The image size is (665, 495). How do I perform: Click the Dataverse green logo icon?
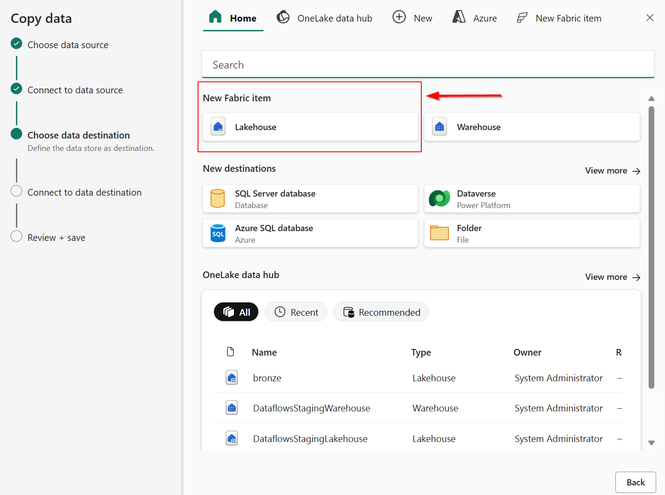click(439, 199)
